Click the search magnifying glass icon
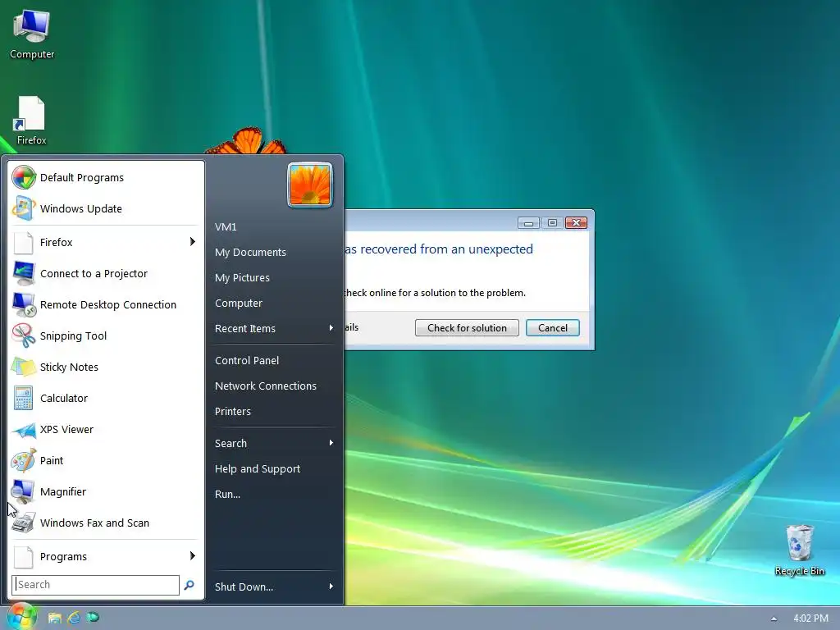 coord(189,585)
